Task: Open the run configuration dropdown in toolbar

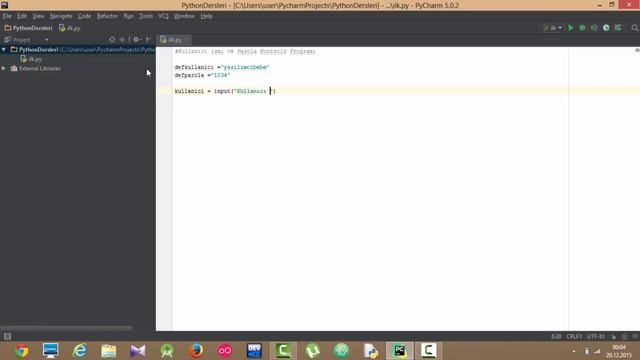Action: click(552, 28)
